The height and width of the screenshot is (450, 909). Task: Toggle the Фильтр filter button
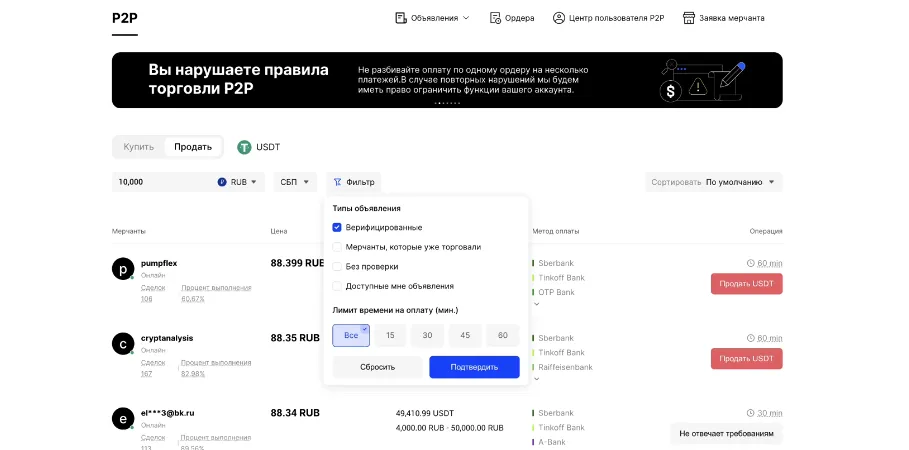354,182
